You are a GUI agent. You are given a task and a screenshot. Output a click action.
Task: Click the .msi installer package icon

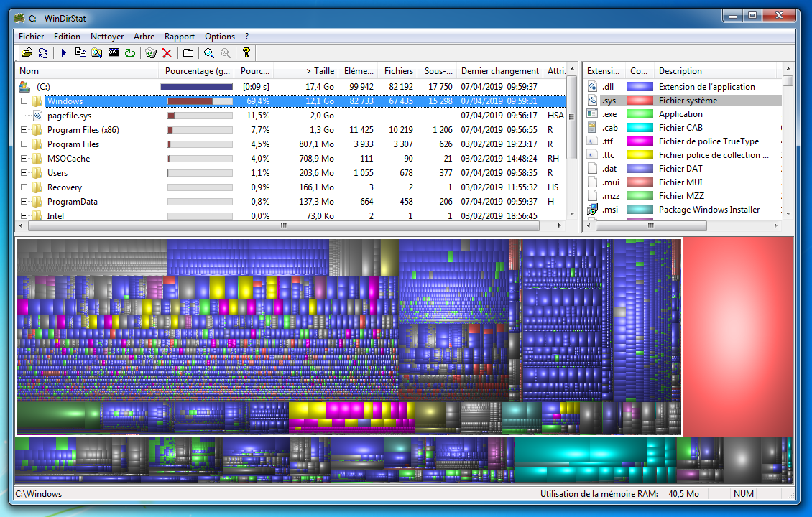[592, 210]
